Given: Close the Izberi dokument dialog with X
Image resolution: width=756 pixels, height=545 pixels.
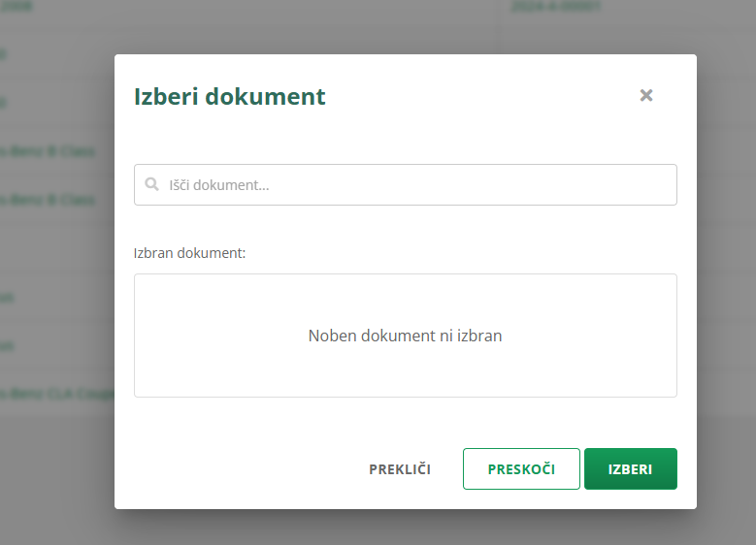Looking at the screenshot, I should [646, 95].
